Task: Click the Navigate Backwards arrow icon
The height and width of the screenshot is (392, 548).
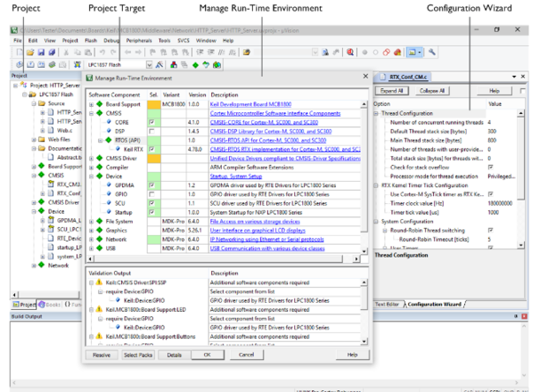Action: click(x=128, y=52)
